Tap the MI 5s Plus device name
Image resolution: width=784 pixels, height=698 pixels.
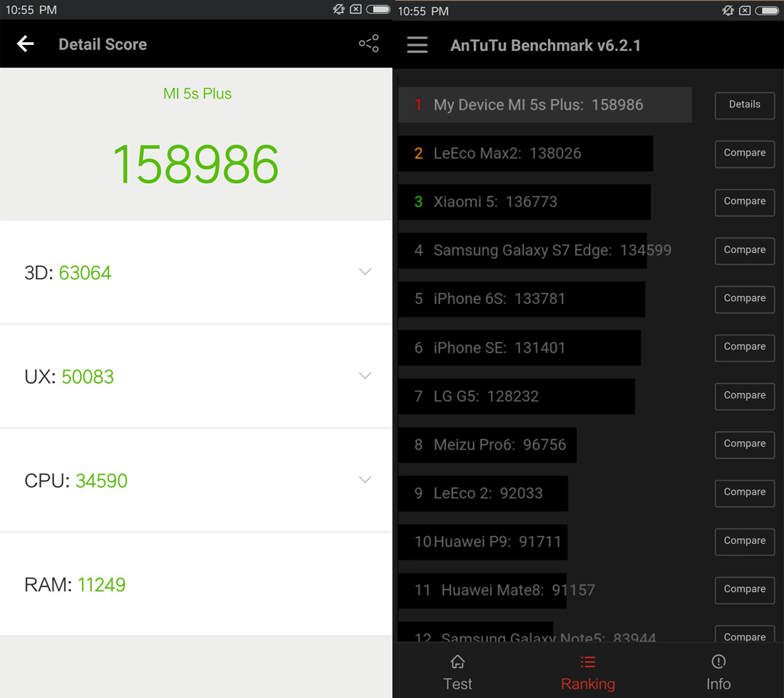(x=197, y=94)
